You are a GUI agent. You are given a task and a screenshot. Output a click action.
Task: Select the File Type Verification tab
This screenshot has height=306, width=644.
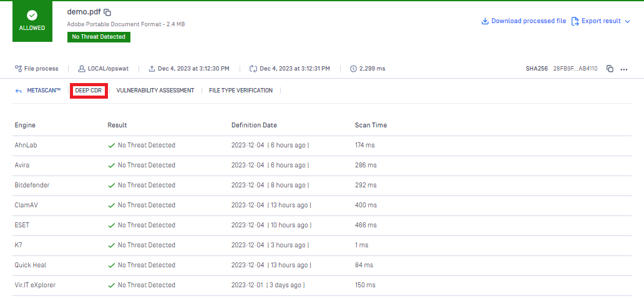click(x=240, y=91)
